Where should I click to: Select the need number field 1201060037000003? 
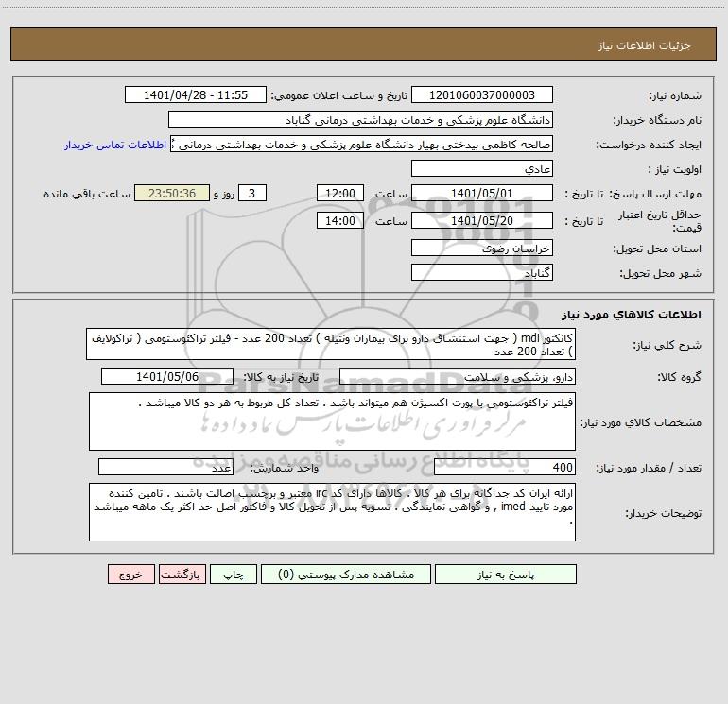[x=482, y=95]
